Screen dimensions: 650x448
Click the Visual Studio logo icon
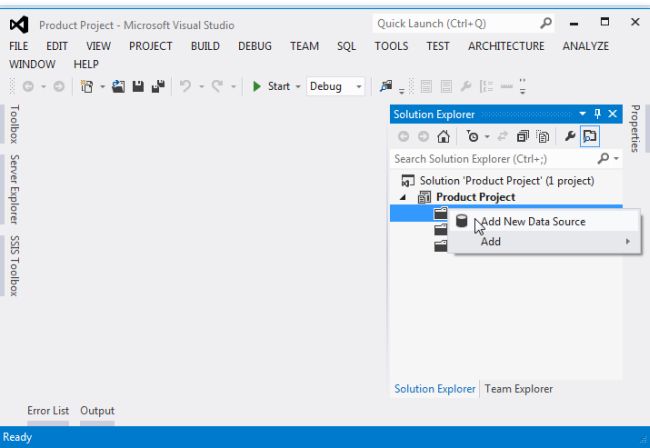click(19, 25)
